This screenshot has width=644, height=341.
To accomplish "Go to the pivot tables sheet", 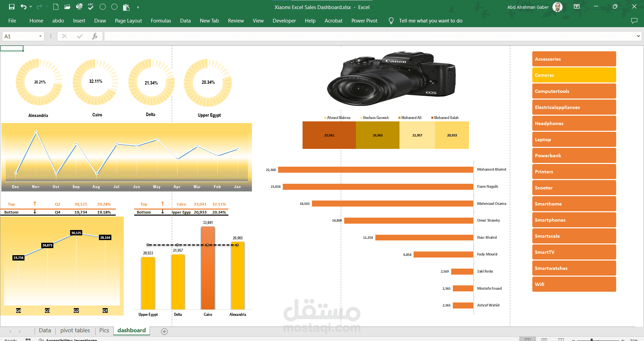I will coord(75,331).
